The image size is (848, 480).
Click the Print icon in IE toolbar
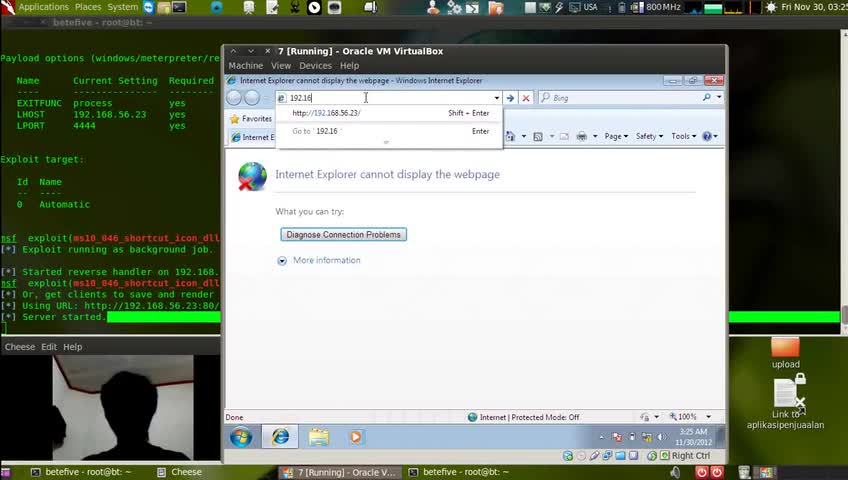581,136
